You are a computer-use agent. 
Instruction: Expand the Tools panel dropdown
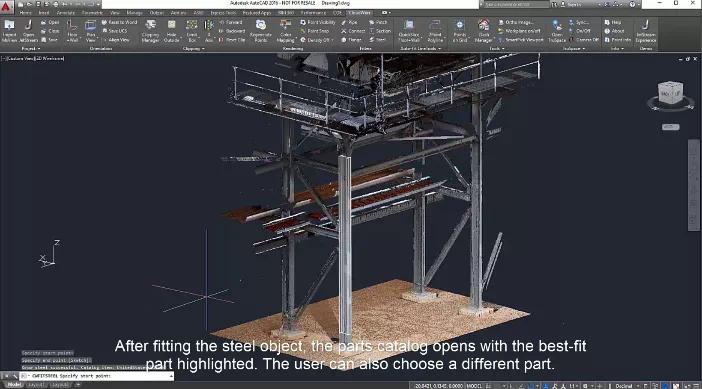[x=496, y=48]
